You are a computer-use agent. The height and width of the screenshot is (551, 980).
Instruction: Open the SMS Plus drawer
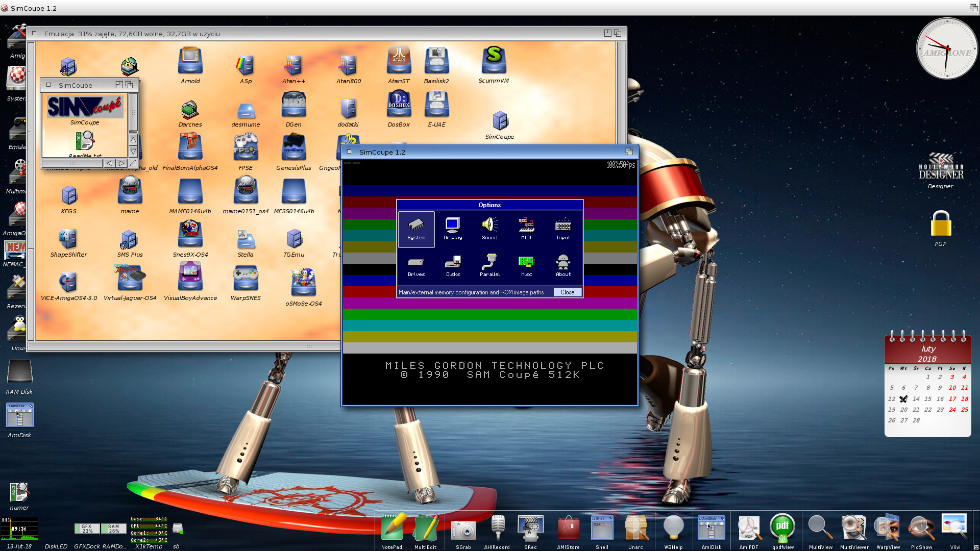click(x=130, y=243)
